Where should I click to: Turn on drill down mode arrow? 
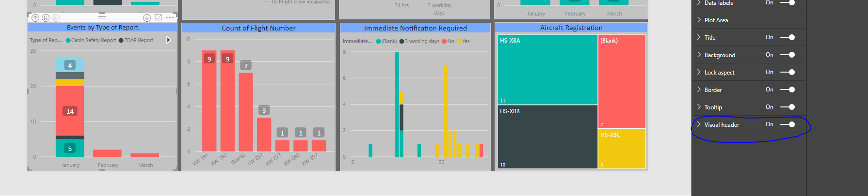tap(147, 17)
